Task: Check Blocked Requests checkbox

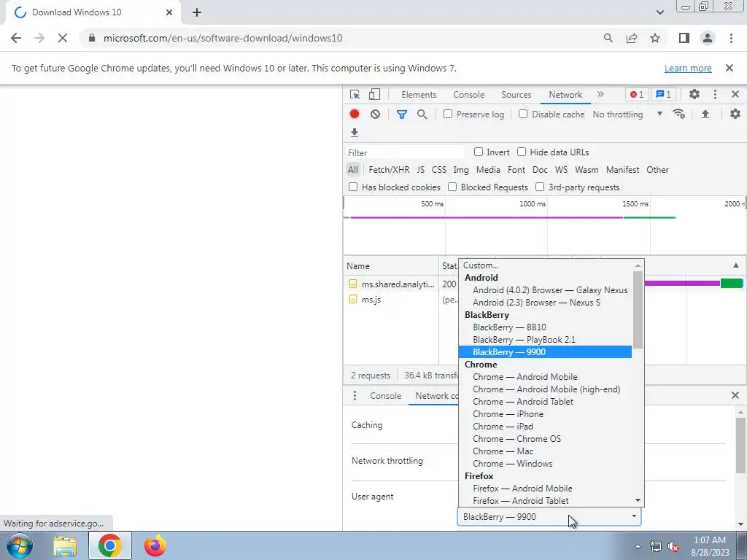Action: point(452,187)
